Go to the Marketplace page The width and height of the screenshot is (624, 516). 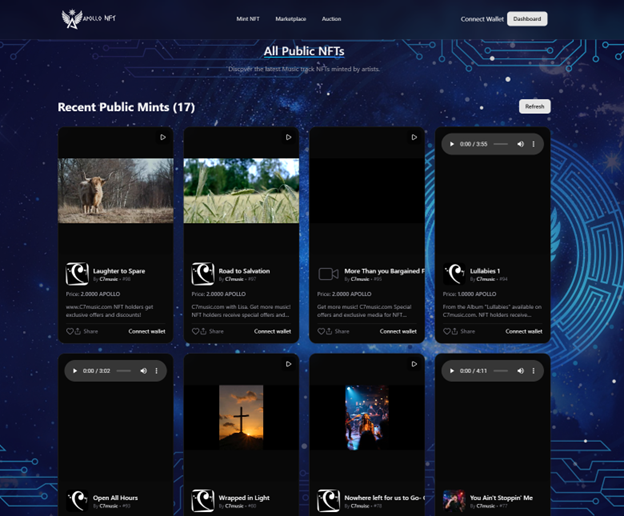[291, 19]
